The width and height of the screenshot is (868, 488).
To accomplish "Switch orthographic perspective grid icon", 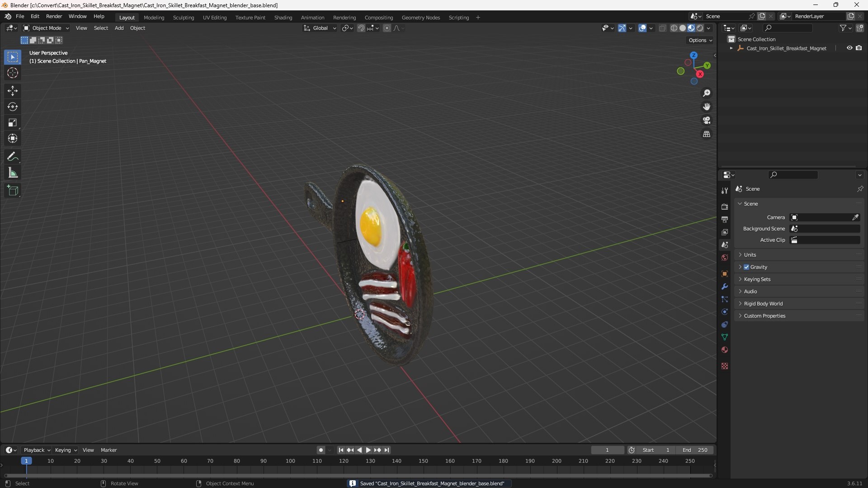I will pyautogui.click(x=707, y=134).
